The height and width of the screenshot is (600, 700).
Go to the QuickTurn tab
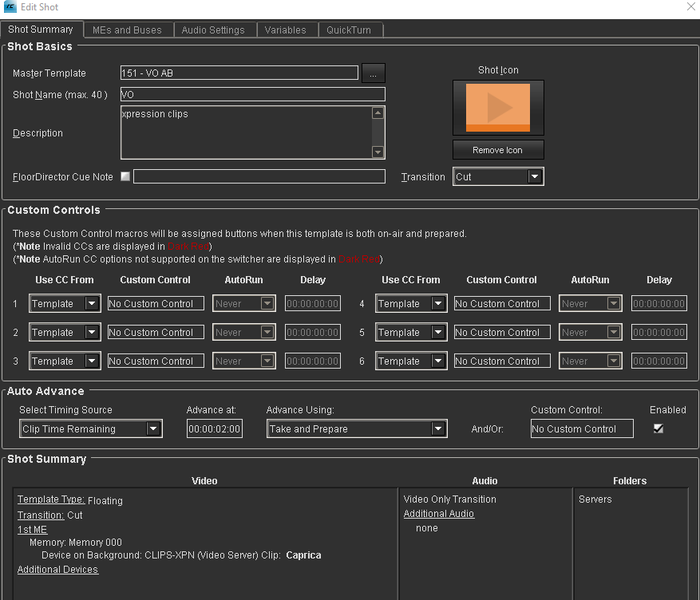349,30
